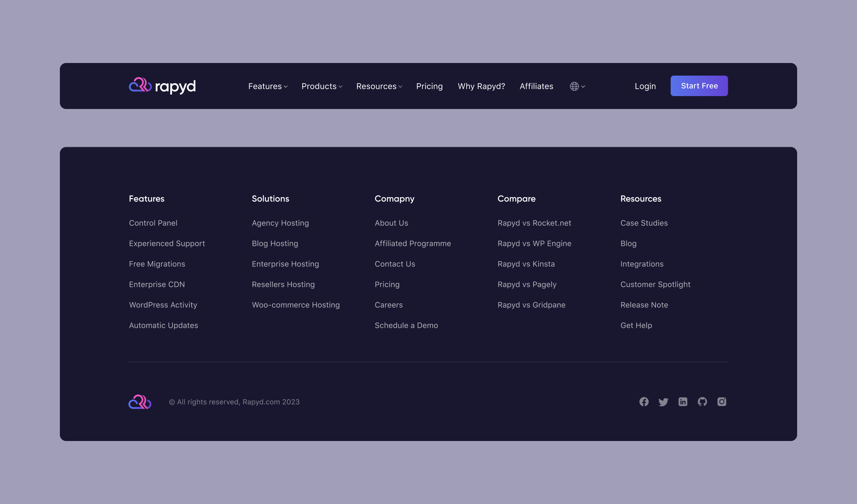Open Release Note link
The image size is (857, 504).
coord(644,305)
